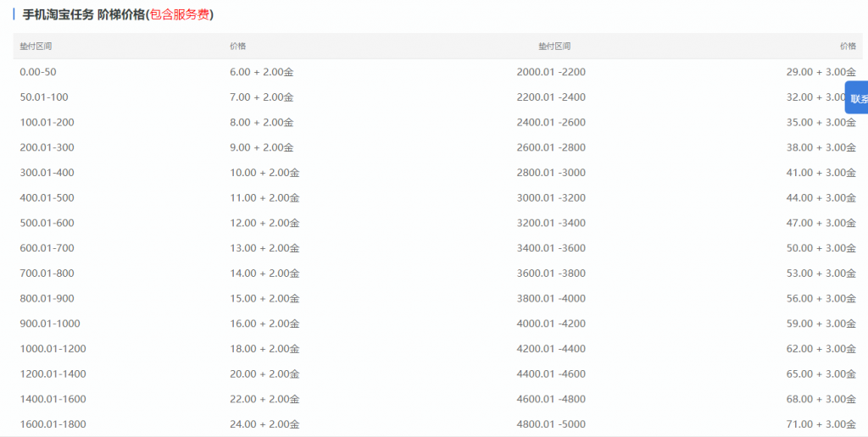Select the 4200.01 -4400 range cell
This screenshot has width=868, height=437.
[551, 349]
